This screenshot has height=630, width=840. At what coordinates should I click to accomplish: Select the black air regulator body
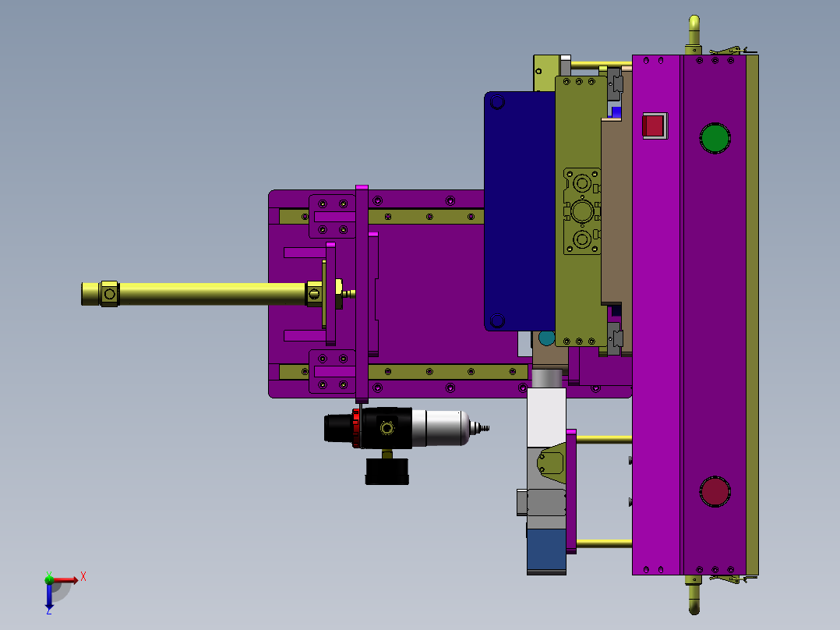386,428
